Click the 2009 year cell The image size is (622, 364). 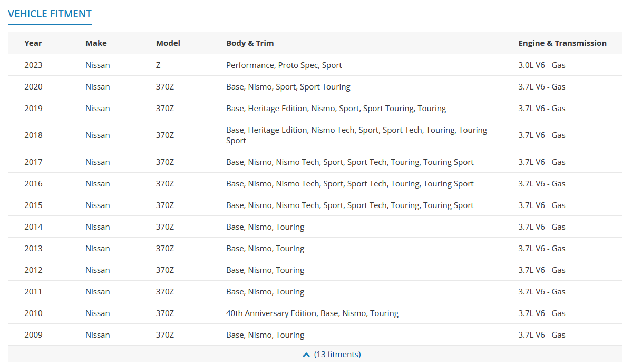(33, 335)
